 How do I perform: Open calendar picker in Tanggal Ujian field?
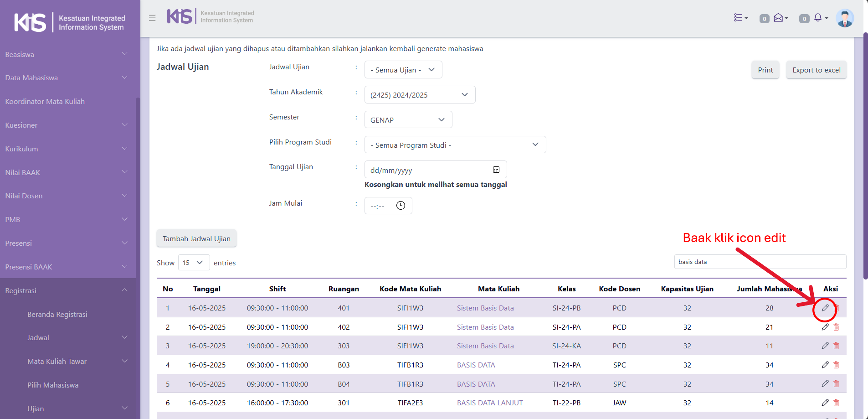(496, 170)
